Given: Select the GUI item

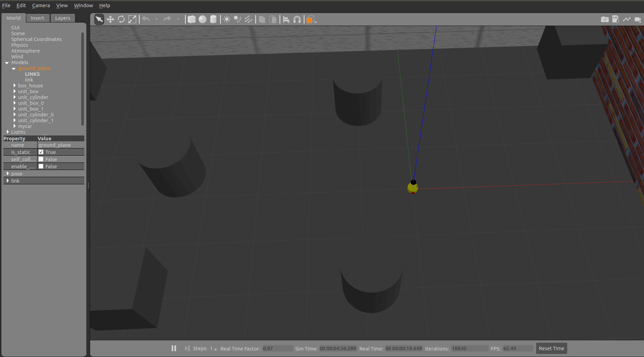Looking at the screenshot, I should click(15, 28).
